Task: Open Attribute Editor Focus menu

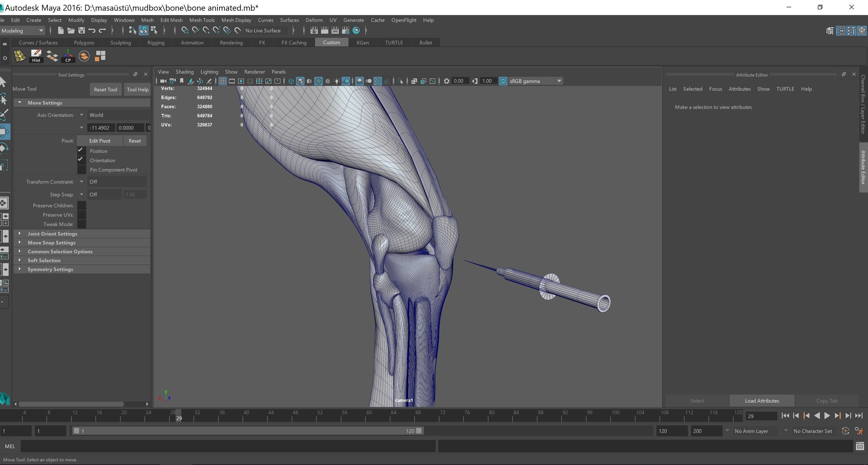Action: 715,89
